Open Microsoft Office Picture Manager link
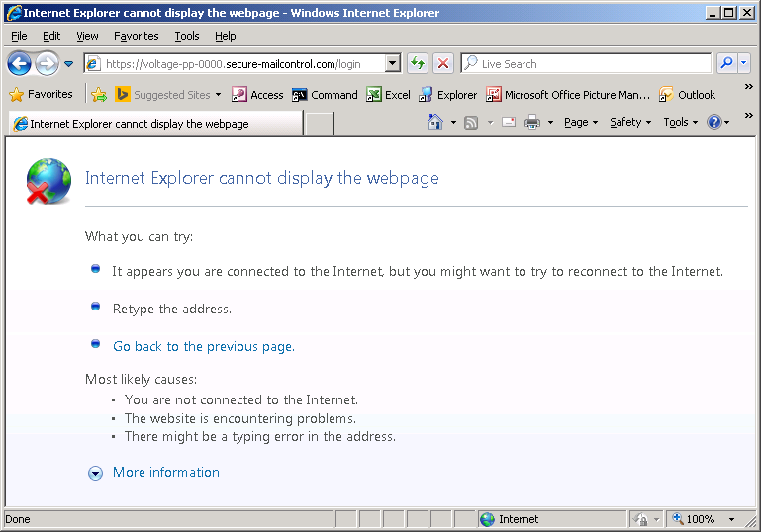Viewport: 761px width, 532px height. pyautogui.click(x=568, y=95)
